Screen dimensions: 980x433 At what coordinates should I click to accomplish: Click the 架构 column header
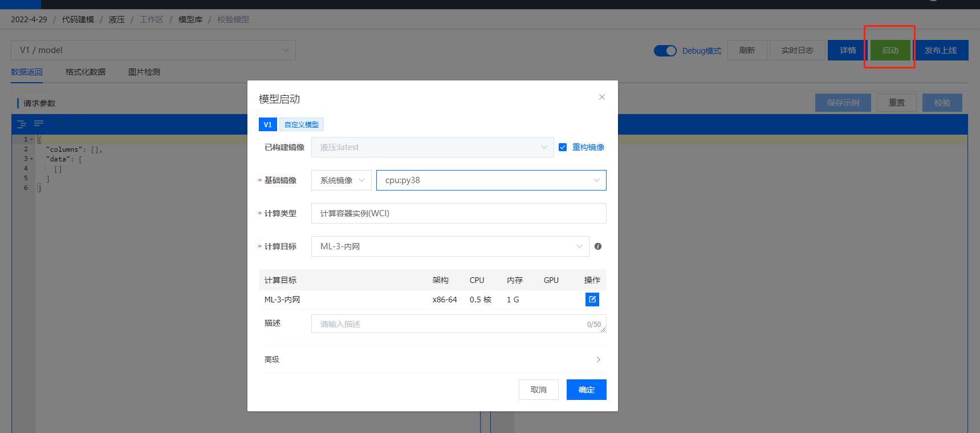point(441,280)
